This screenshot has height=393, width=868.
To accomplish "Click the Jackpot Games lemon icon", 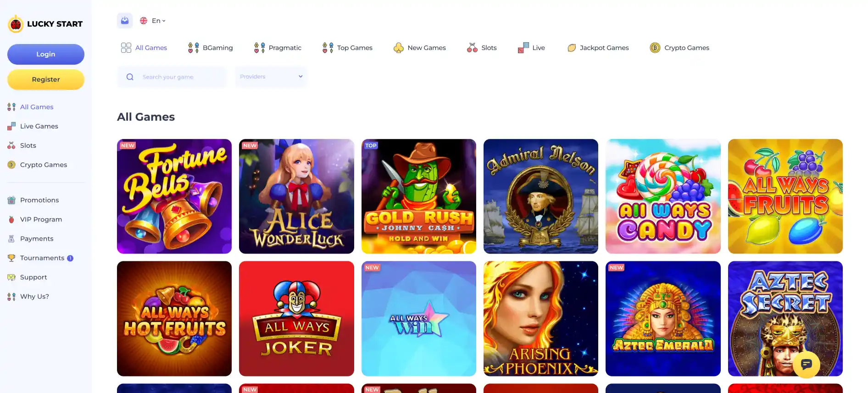I will [572, 48].
